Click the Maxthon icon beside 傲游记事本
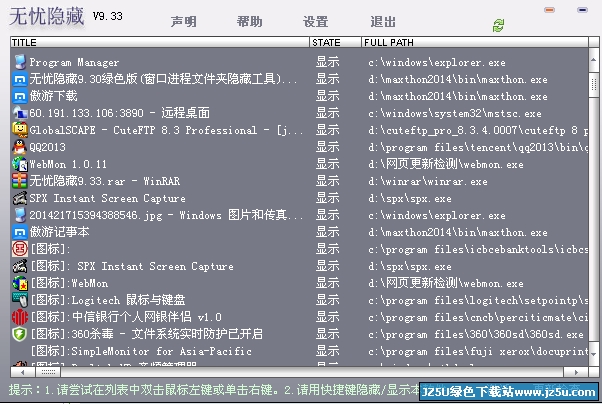The width and height of the screenshot is (602, 404). tap(20, 232)
